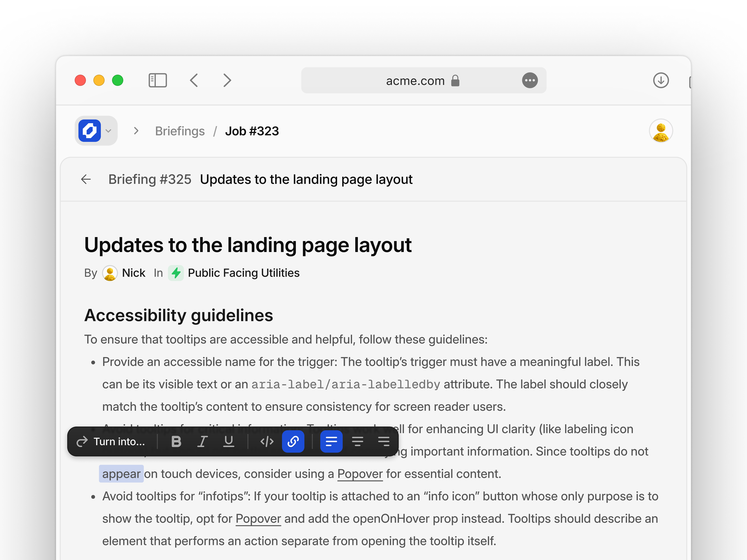The height and width of the screenshot is (560, 747).
Task: Toggle underline formatting
Action: [229, 441]
